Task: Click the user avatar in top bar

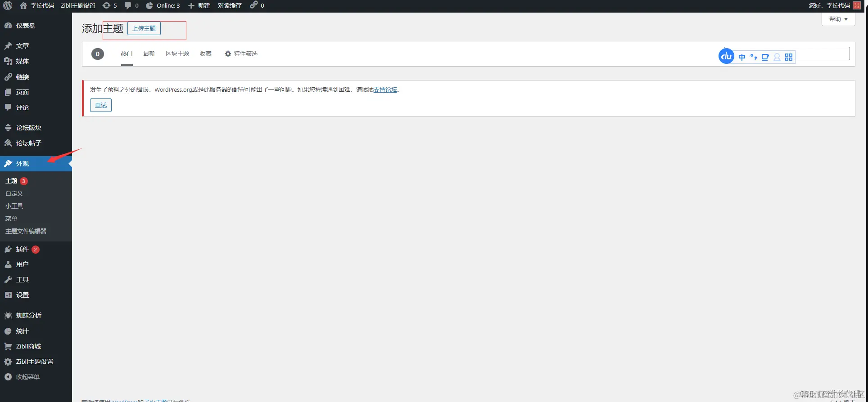Action: [857, 5]
